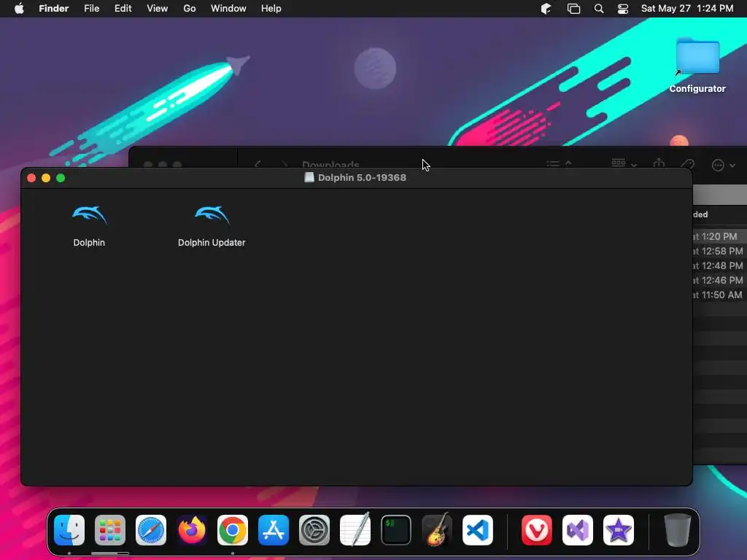Open the View menu
The height and width of the screenshot is (560, 747).
coord(158,9)
